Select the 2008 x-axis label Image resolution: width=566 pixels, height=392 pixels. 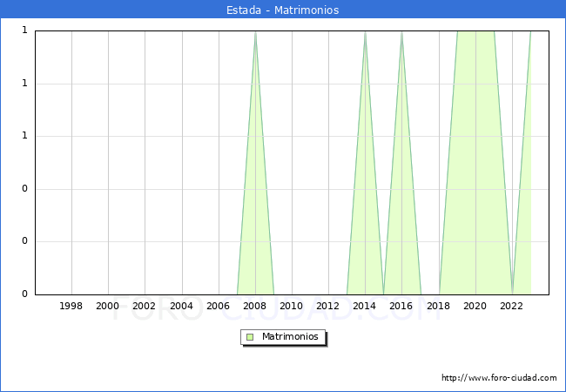[255, 306]
